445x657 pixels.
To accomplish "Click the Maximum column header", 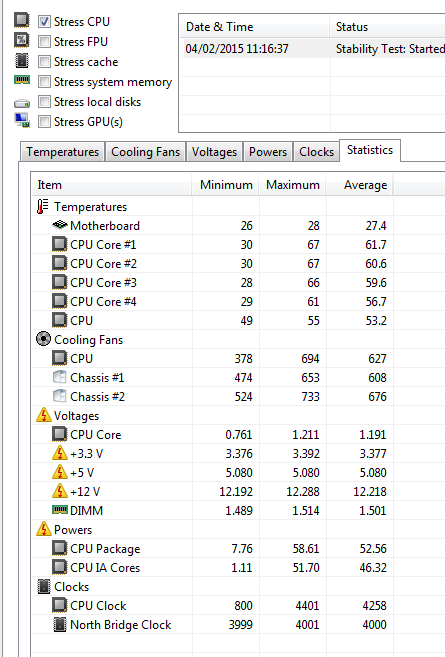I will pyautogui.click(x=293, y=185).
